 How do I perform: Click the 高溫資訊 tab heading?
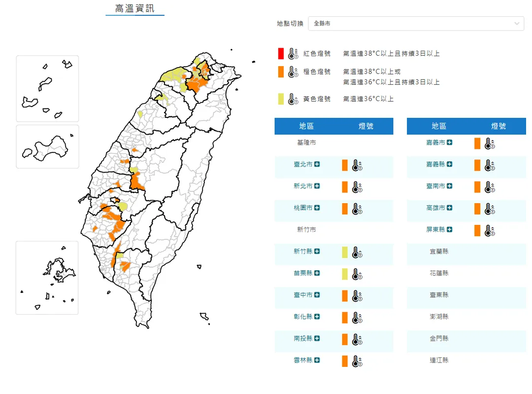pos(134,8)
